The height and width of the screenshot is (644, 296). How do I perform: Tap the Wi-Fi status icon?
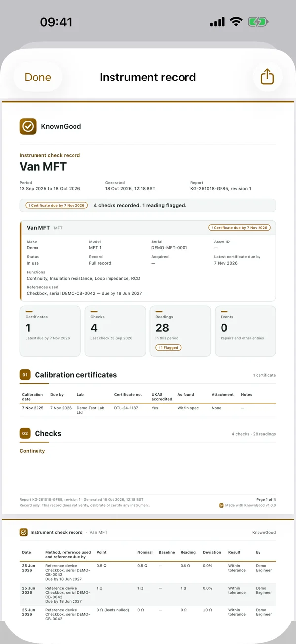pos(236,22)
